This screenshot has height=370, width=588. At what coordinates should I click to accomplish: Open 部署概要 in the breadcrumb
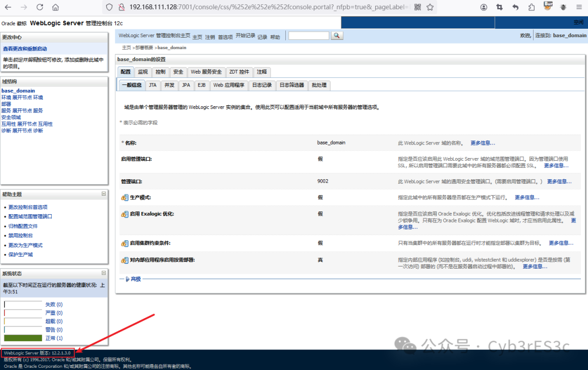[x=144, y=47]
